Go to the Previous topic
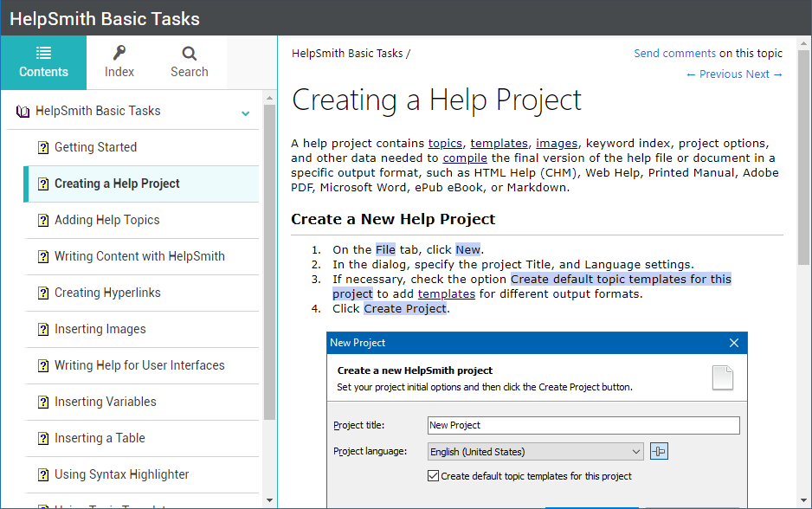 713,74
